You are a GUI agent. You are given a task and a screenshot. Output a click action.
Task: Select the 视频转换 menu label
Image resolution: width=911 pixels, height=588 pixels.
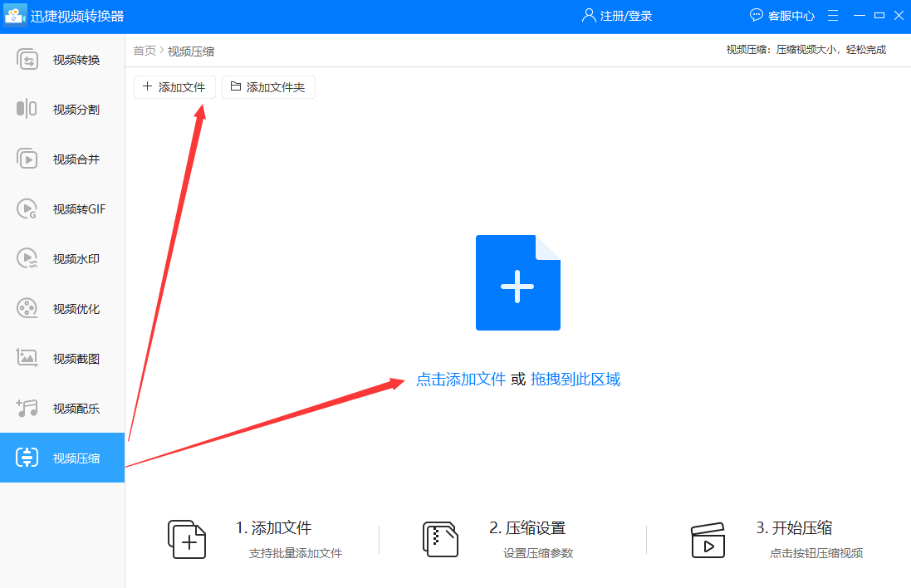pyautogui.click(x=76, y=60)
